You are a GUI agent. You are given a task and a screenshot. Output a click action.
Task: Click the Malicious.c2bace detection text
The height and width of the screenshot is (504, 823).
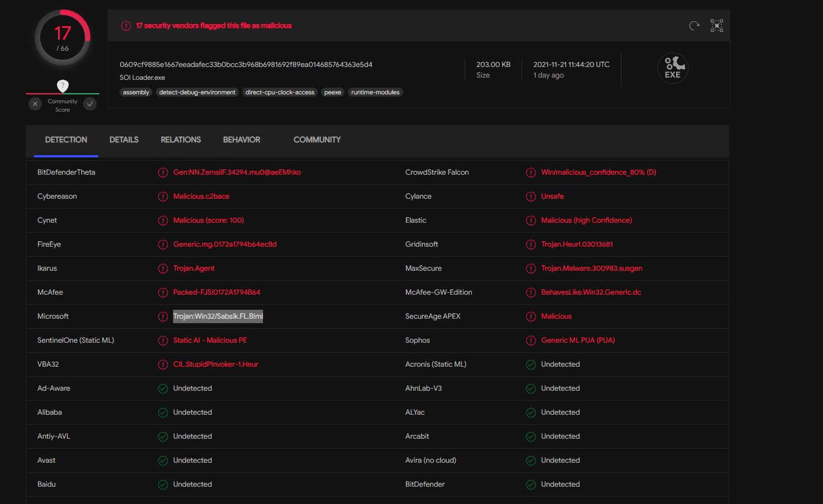coord(201,196)
